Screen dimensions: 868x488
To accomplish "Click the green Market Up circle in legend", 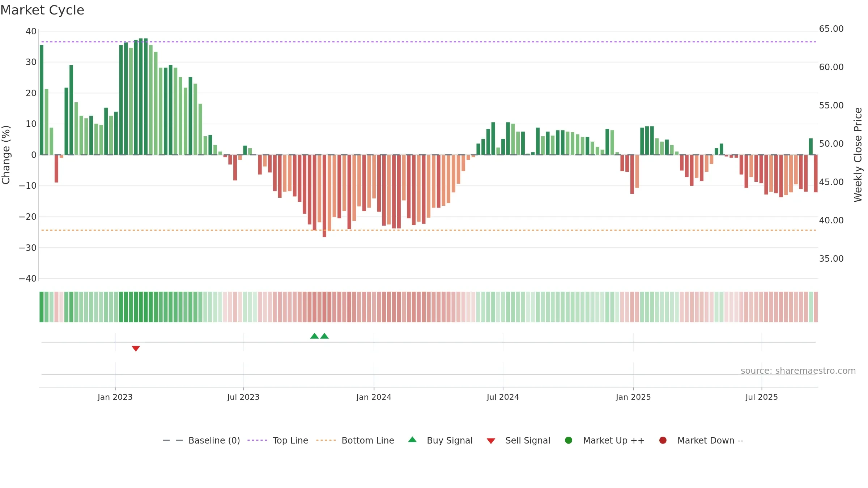I will tap(569, 440).
